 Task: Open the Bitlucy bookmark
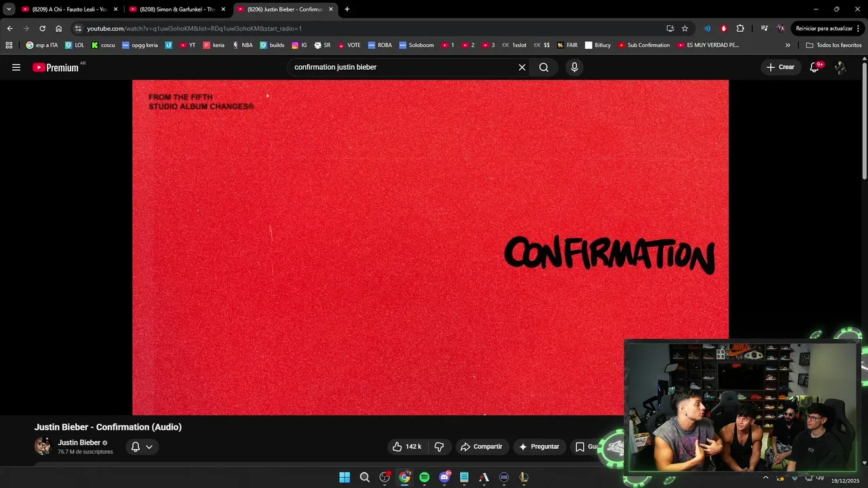597,45
